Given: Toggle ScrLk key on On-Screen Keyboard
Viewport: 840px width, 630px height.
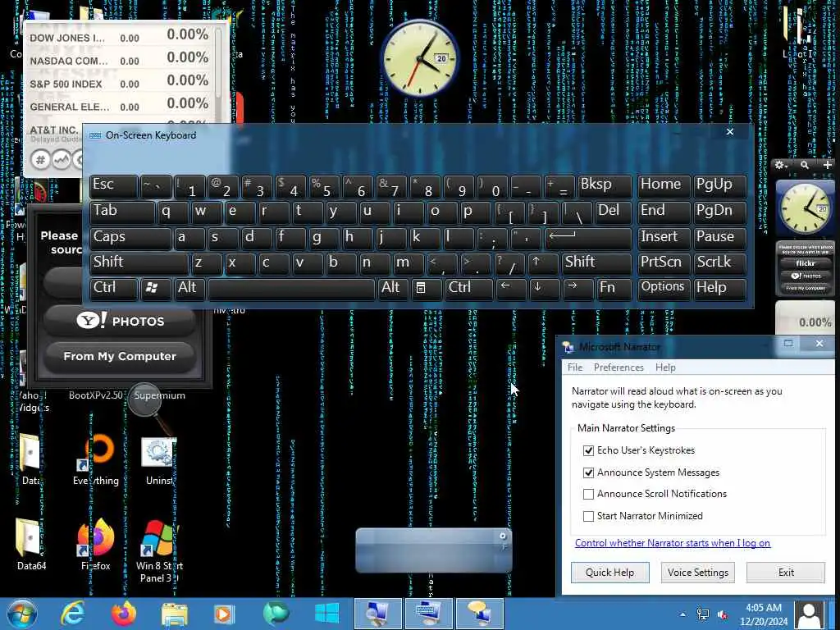Looking at the screenshot, I should click(720, 262).
